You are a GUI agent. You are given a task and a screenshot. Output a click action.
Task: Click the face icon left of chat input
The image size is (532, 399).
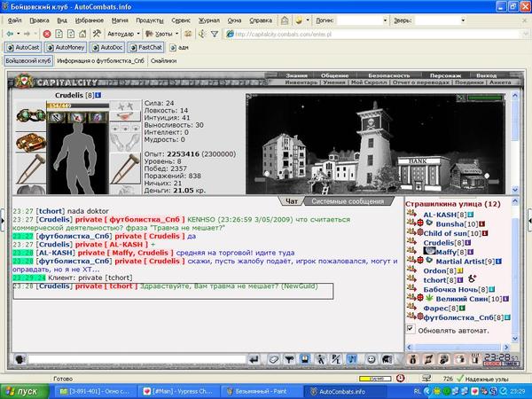tap(20, 359)
